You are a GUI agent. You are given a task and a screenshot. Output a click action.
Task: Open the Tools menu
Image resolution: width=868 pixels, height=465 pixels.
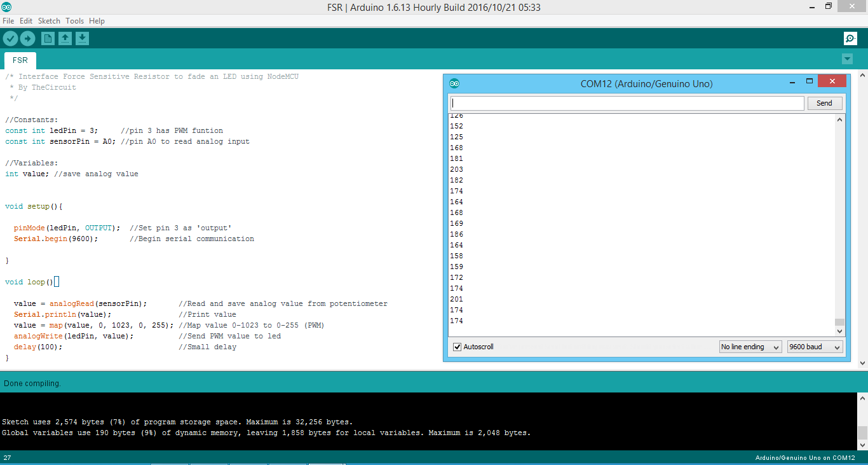coord(74,21)
